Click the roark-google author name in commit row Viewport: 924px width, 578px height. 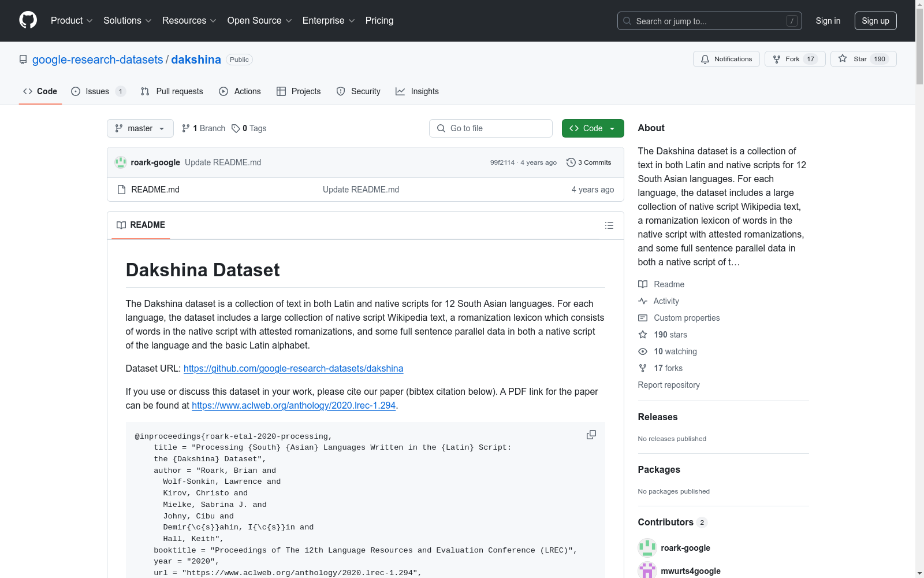coord(155,162)
